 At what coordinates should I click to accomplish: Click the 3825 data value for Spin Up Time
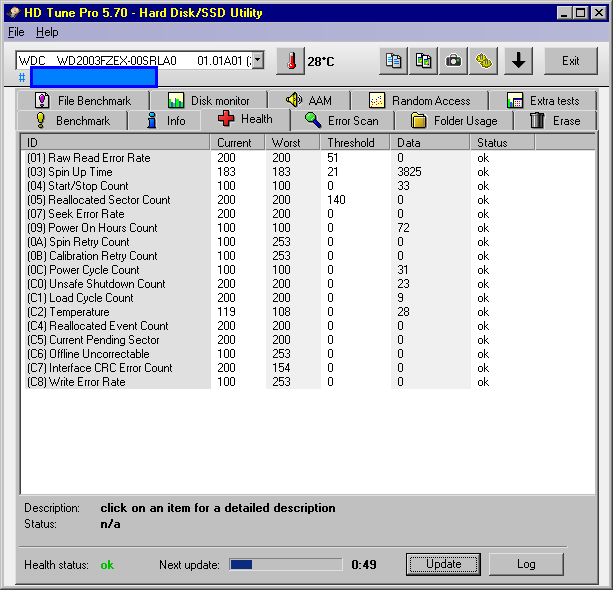[x=409, y=172]
